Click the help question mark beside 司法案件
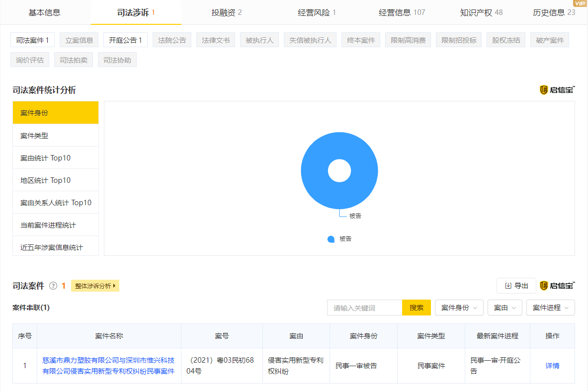The image size is (588, 391). tap(54, 286)
